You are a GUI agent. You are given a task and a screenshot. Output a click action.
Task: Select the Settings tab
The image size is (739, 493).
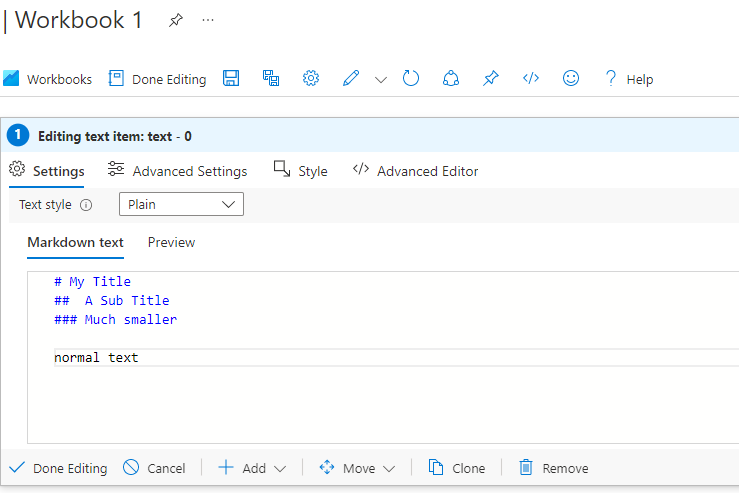[47, 171]
